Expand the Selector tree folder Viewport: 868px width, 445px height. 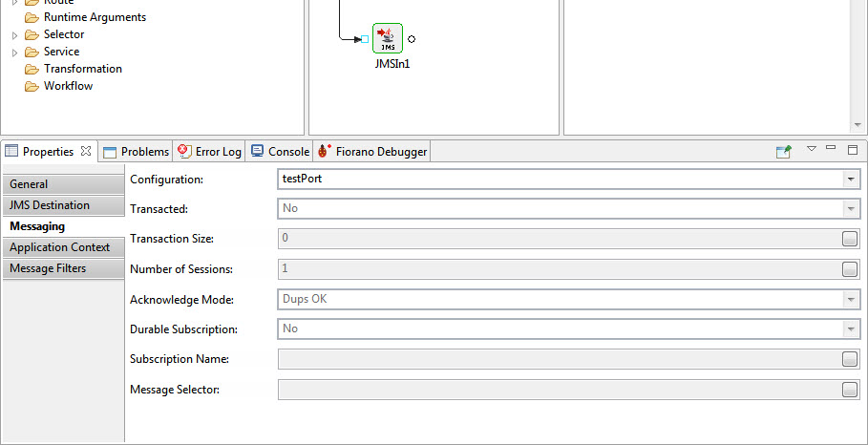click(x=14, y=34)
